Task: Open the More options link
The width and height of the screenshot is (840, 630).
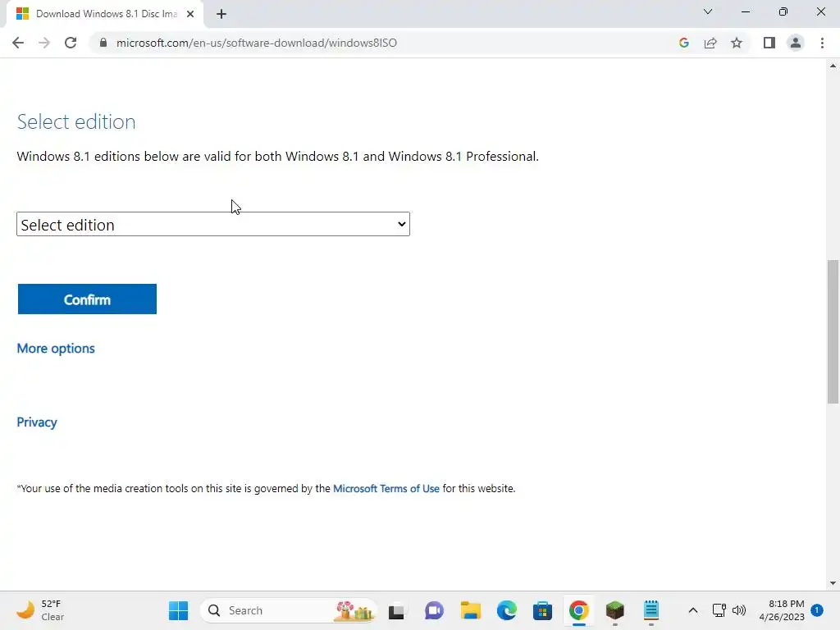Action: coord(56,348)
